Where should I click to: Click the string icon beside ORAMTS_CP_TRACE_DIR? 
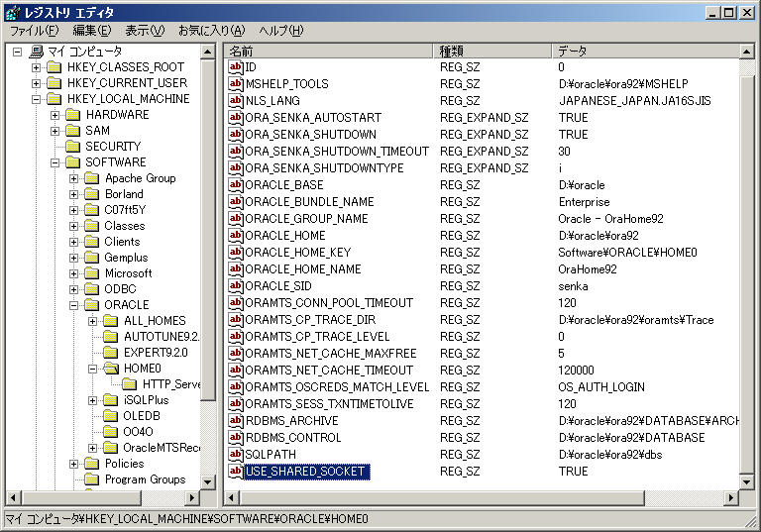(x=236, y=320)
